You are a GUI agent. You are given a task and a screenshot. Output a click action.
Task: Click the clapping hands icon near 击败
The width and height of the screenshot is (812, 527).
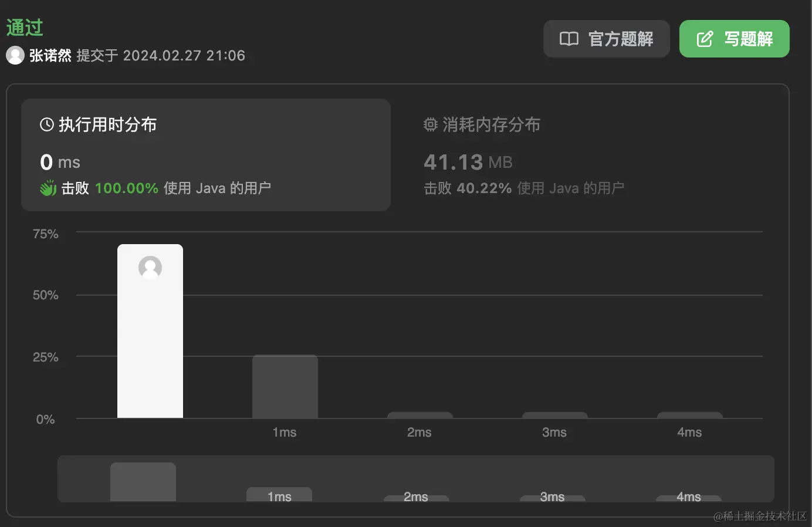[x=48, y=188]
